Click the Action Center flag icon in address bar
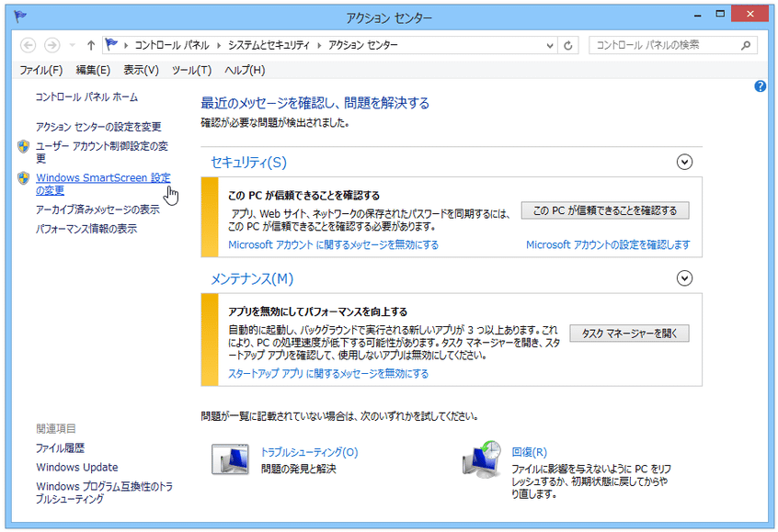The height and width of the screenshot is (532, 778). [x=111, y=45]
